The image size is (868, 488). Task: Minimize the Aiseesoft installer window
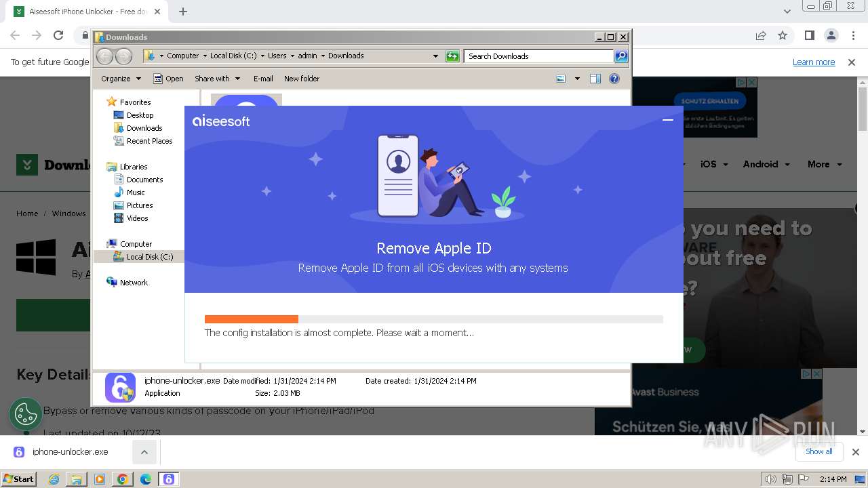click(x=668, y=120)
